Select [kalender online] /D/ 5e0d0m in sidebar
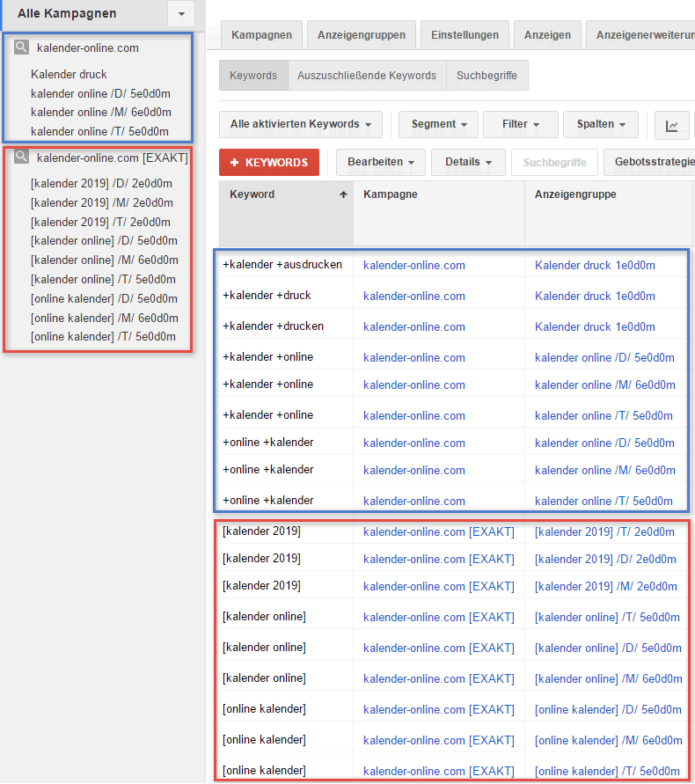 (x=104, y=240)
